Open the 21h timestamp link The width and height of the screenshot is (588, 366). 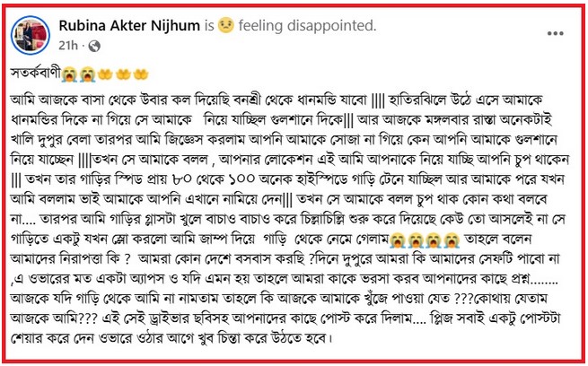point(68,46)
